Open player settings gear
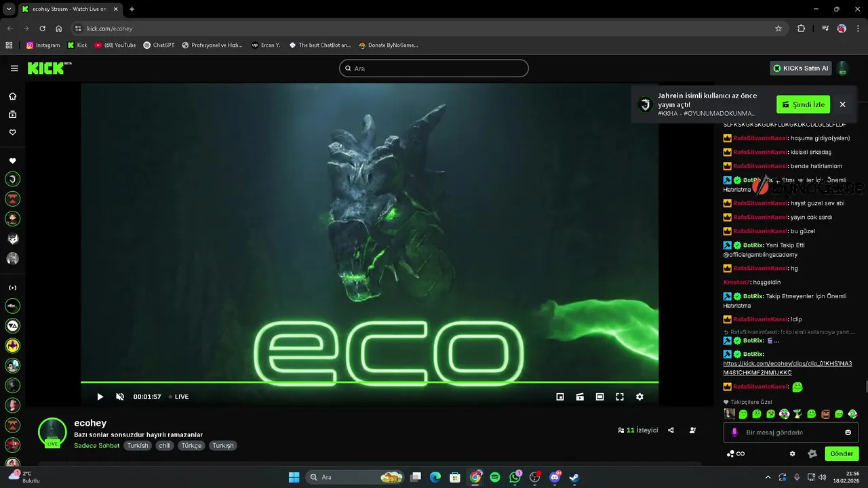 click(639, 396)
